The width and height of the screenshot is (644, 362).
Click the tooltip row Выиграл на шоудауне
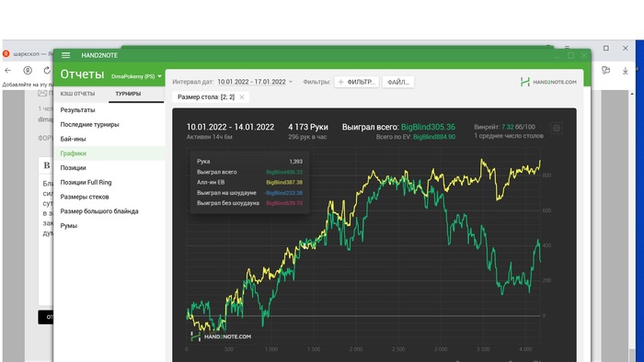[x=249, y=193]
